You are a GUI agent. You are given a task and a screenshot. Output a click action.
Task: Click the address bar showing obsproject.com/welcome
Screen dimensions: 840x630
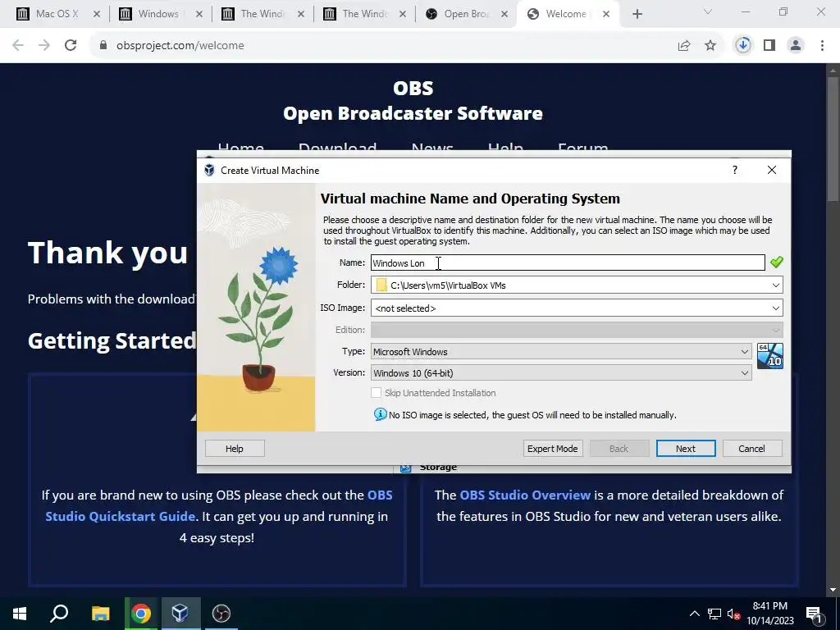(180, 46)
